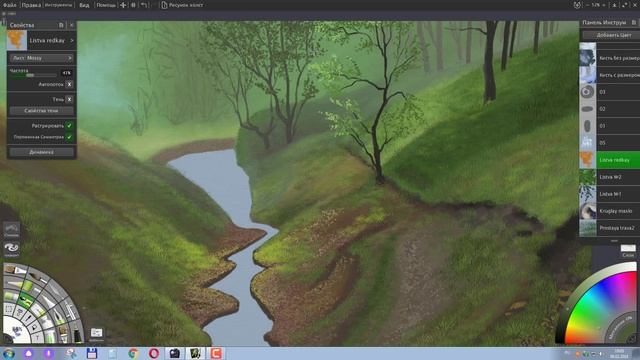Click the document title icon in top bar

(x=164, y=5)
